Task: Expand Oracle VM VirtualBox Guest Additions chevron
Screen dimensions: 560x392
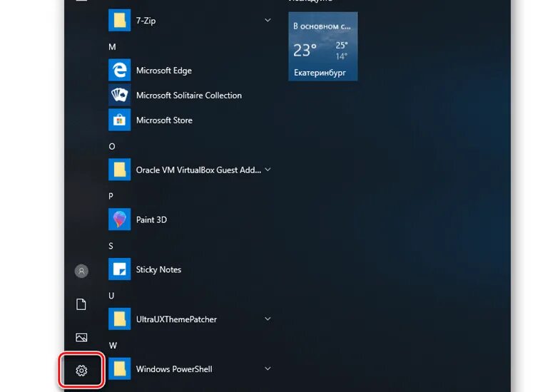Action: [x=268, y=170]
